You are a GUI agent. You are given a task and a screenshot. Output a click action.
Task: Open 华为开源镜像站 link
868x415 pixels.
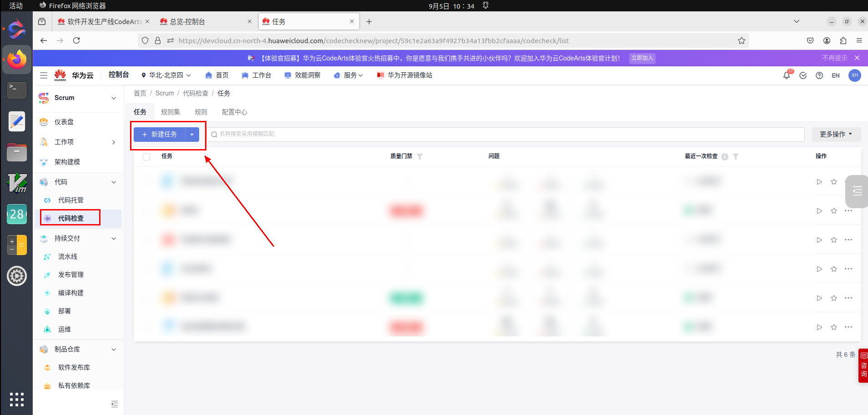[405, 75]
